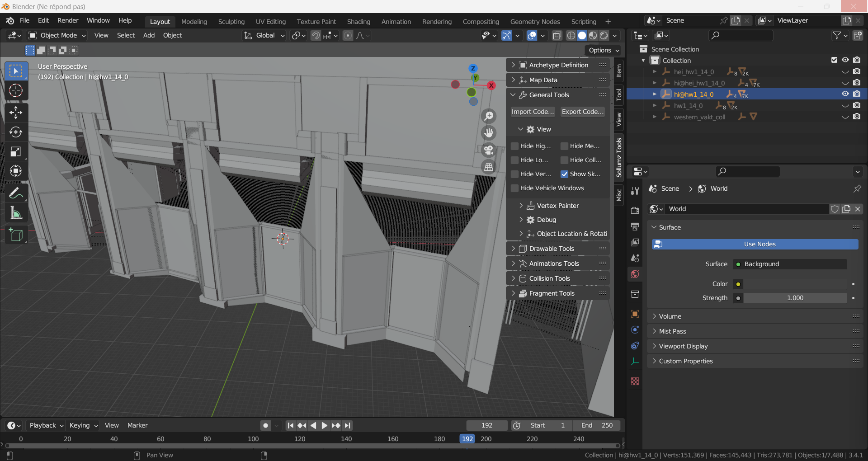The height and width of the screenshot is (461, 868).
Task: Click the world Strength slider
Action: 795,298
